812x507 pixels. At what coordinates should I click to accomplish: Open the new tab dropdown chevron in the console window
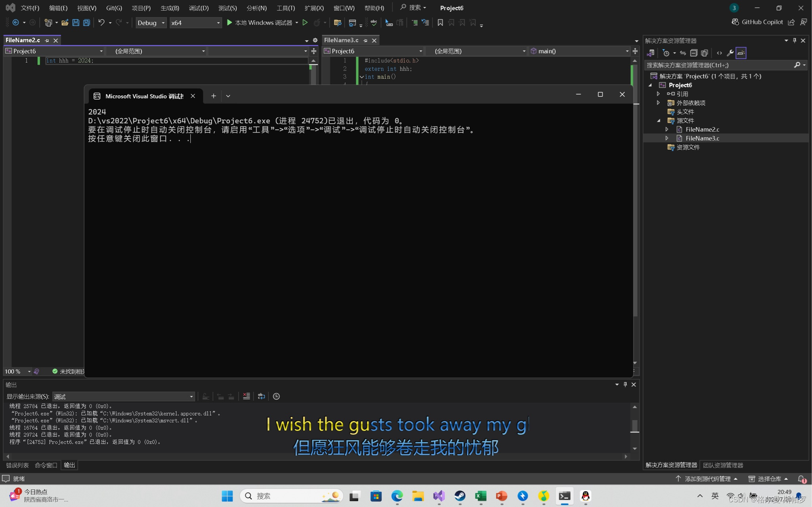click(228, 96)
